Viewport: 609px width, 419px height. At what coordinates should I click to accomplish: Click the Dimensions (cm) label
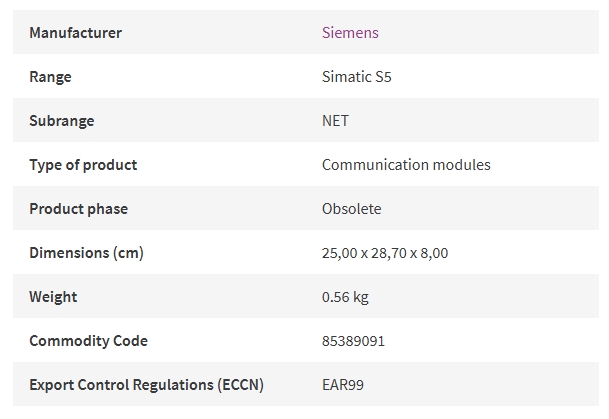click(87, 253)
